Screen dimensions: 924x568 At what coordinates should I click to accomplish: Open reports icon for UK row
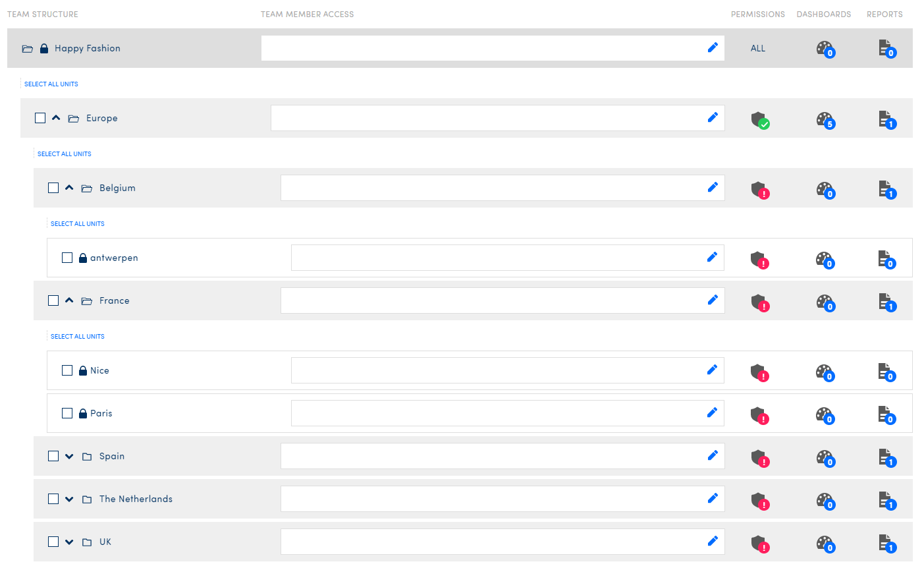click(x=886, y=543)
